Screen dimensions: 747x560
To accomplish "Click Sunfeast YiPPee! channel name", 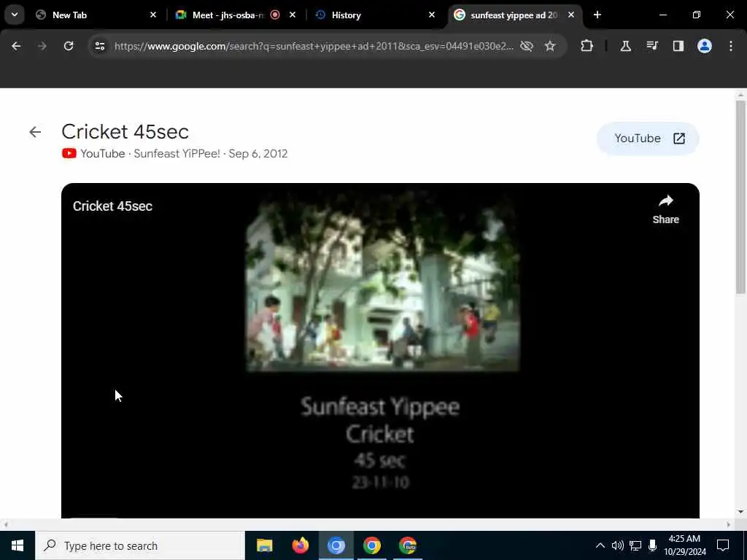I will click(x=177, y=154).
